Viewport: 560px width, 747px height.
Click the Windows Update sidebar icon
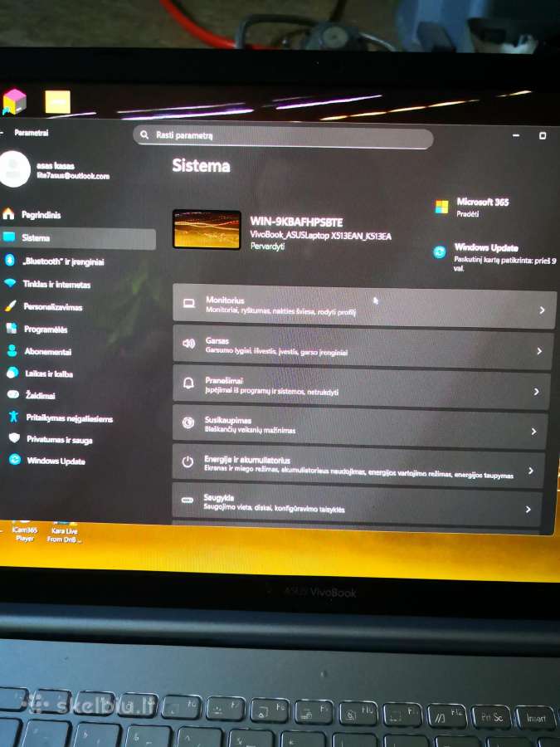pyautogui.click(x=15, y=460)
